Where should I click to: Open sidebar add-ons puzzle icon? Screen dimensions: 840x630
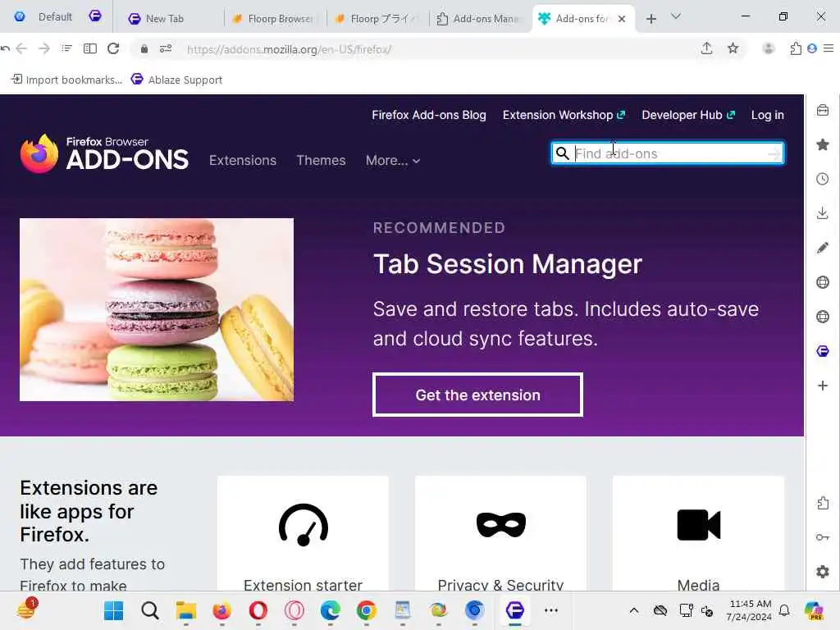(x=823, y=503)
